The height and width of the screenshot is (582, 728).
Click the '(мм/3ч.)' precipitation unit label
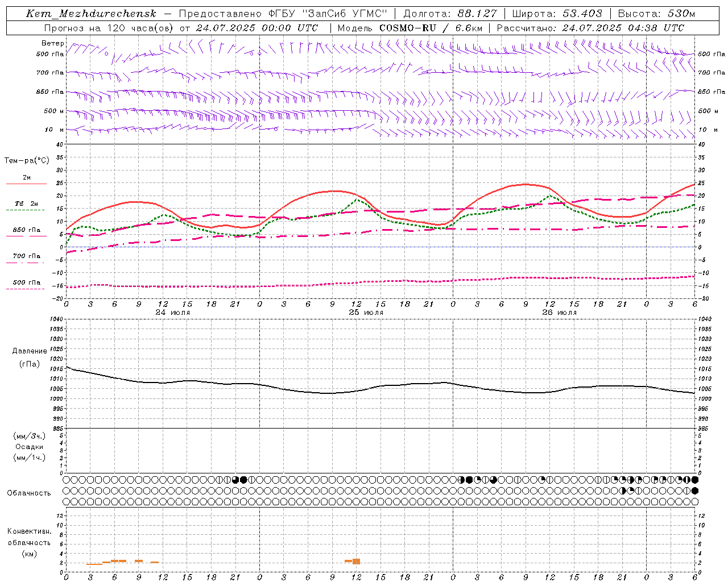click(x=30, y=436)
